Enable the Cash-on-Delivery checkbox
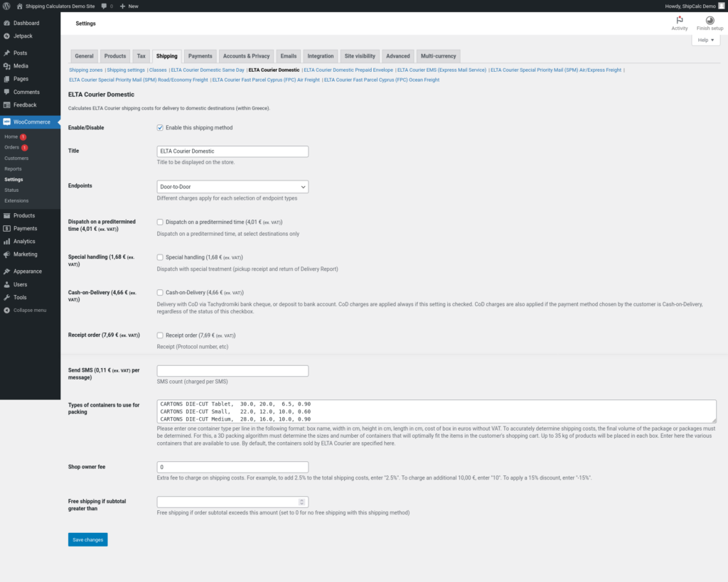 pos(160,292)
